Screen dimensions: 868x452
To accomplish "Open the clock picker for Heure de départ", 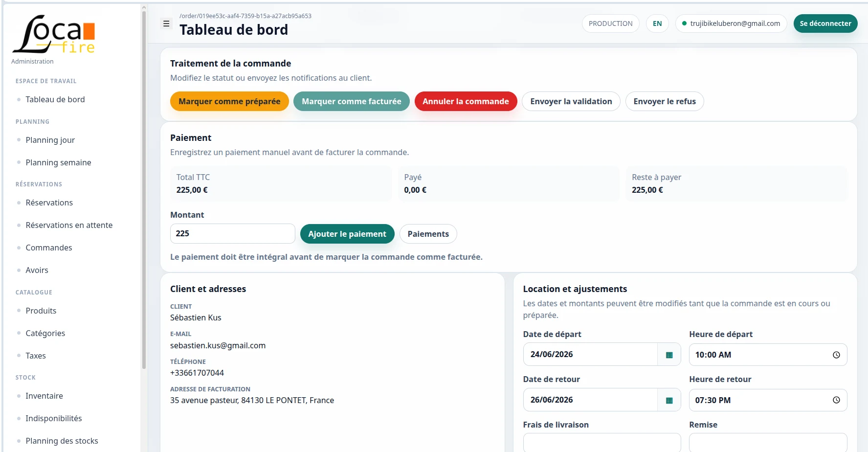I will click(x=836, y=355).
